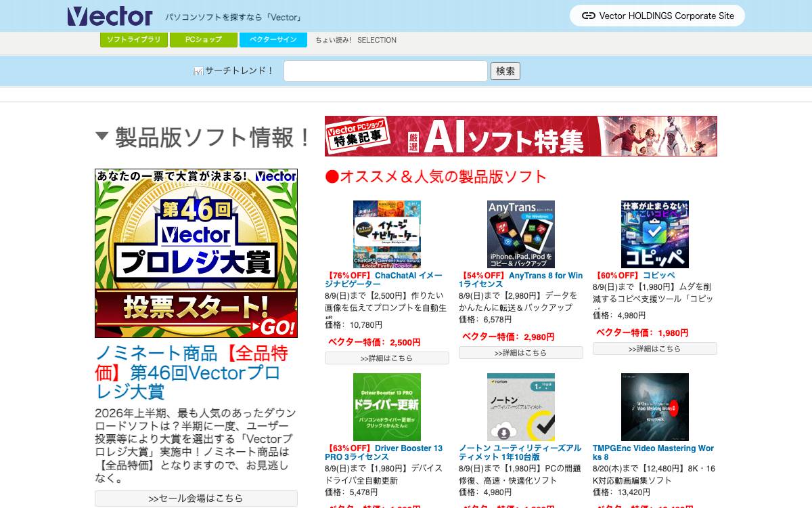Click the ベクター特価: 2,500円 price text

coord(374,342)
